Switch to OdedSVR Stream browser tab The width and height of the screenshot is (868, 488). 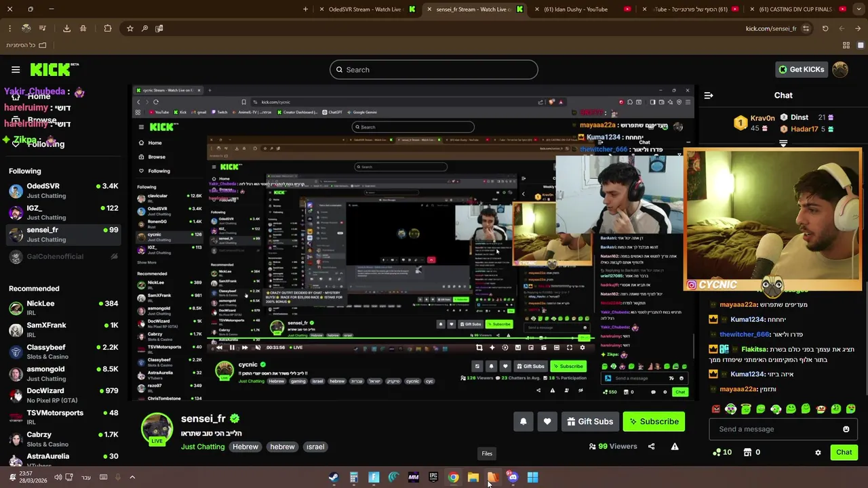click(366, 9)
